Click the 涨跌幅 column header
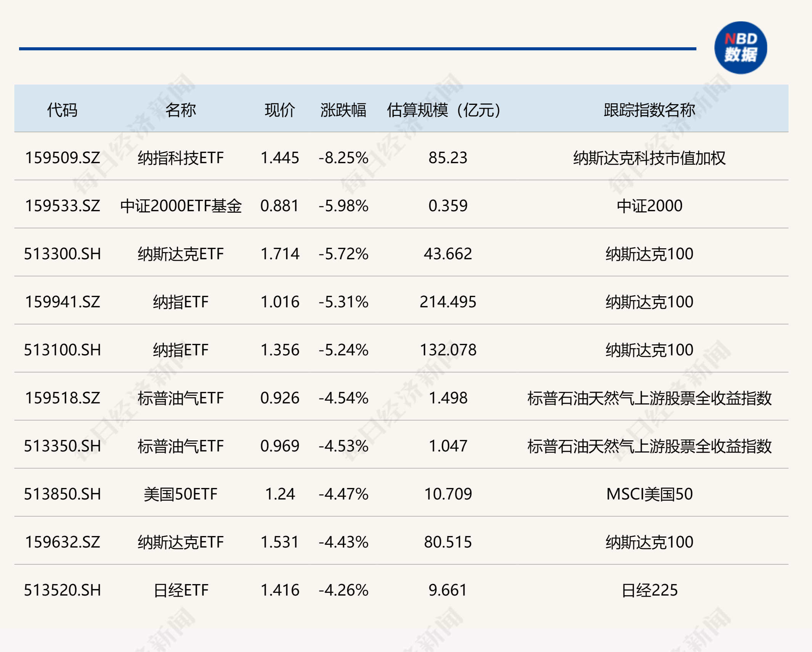This screenshot has width=812, height=652. (343, 110)
